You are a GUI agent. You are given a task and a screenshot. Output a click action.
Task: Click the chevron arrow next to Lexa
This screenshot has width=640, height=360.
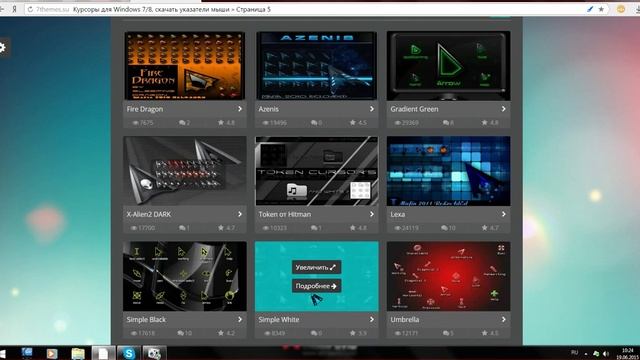[504, 214]
